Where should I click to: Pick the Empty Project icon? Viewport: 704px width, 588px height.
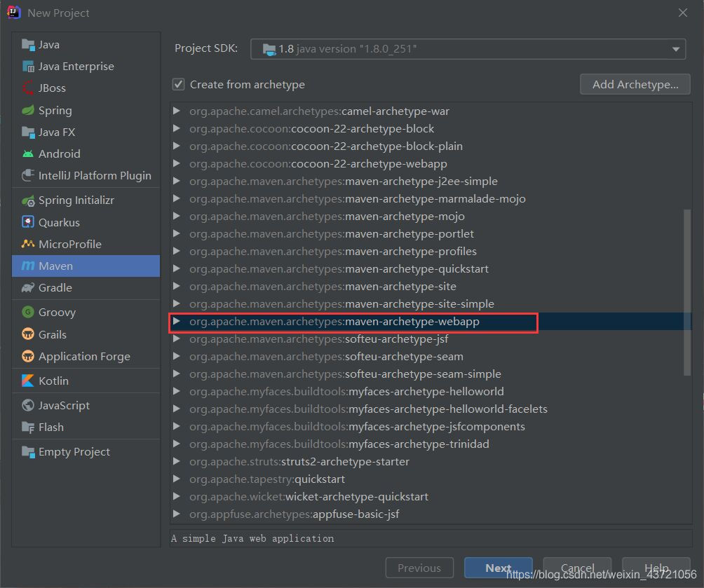28,452
